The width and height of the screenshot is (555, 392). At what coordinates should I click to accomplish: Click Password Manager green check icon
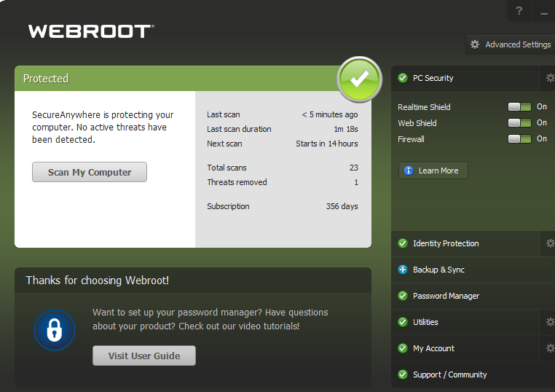(403, 296)
